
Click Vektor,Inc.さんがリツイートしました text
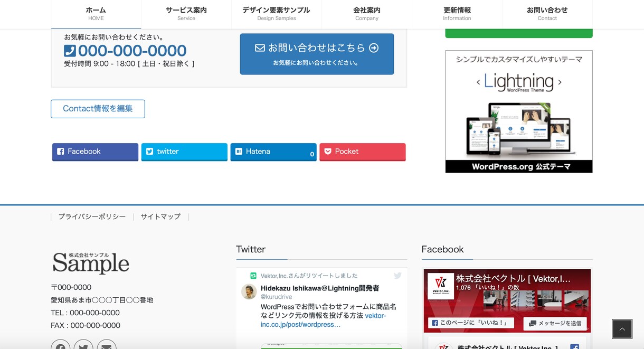(309, 276)
